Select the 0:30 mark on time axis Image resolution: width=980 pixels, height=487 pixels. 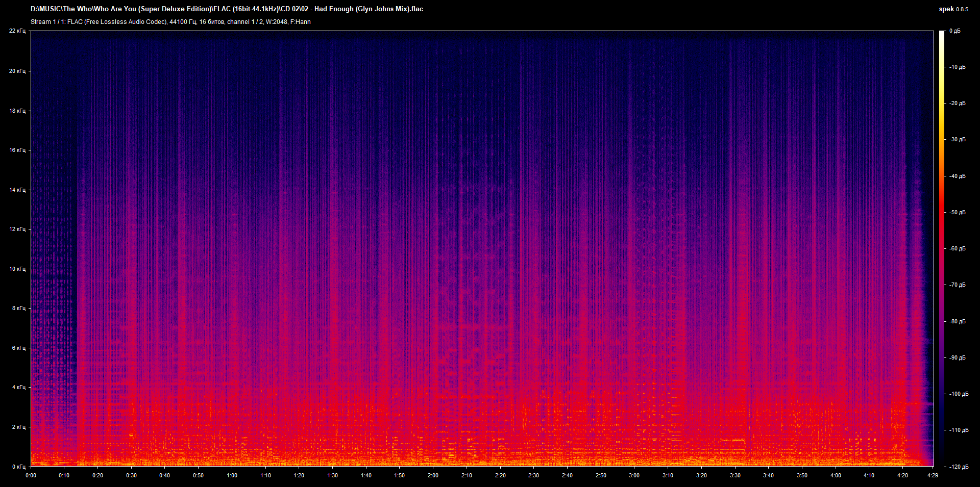[x=131, y=475]
